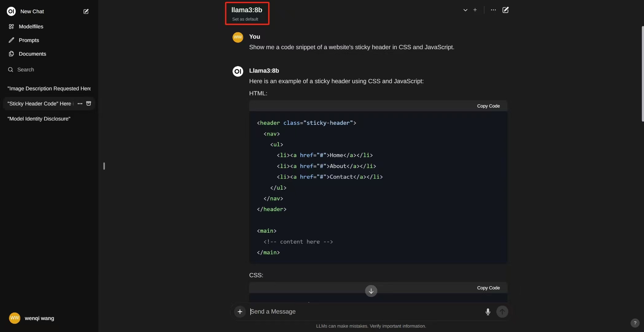This screenshot has width=644, height=332.
Task: Click the New Chat label
Action: pyautogui.click(x=32, y=11)
